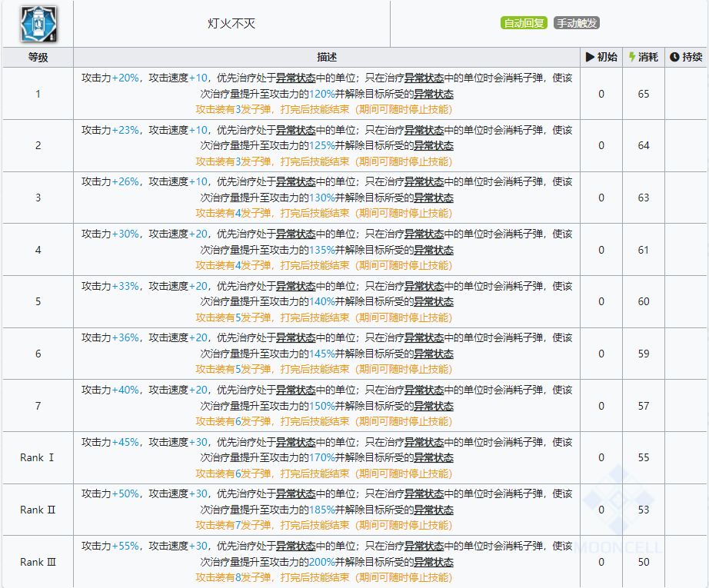Select the skill name 灯火不灭

click(231, 24)
